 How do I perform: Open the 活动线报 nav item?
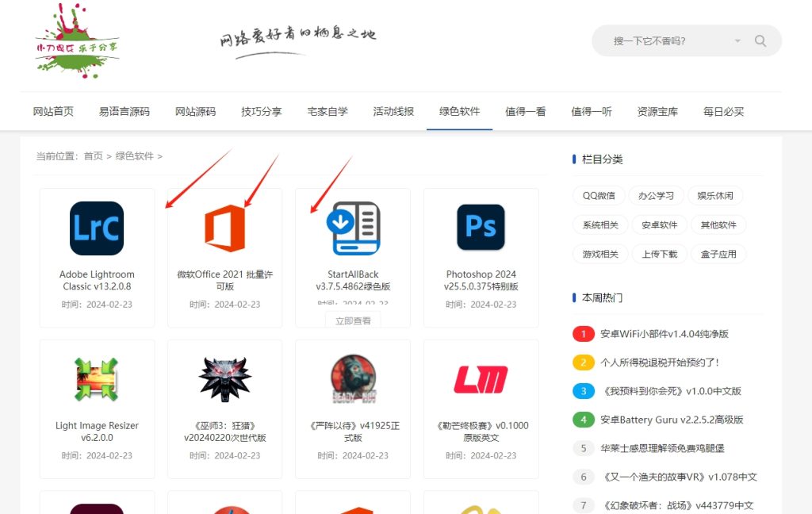[393, 111]
